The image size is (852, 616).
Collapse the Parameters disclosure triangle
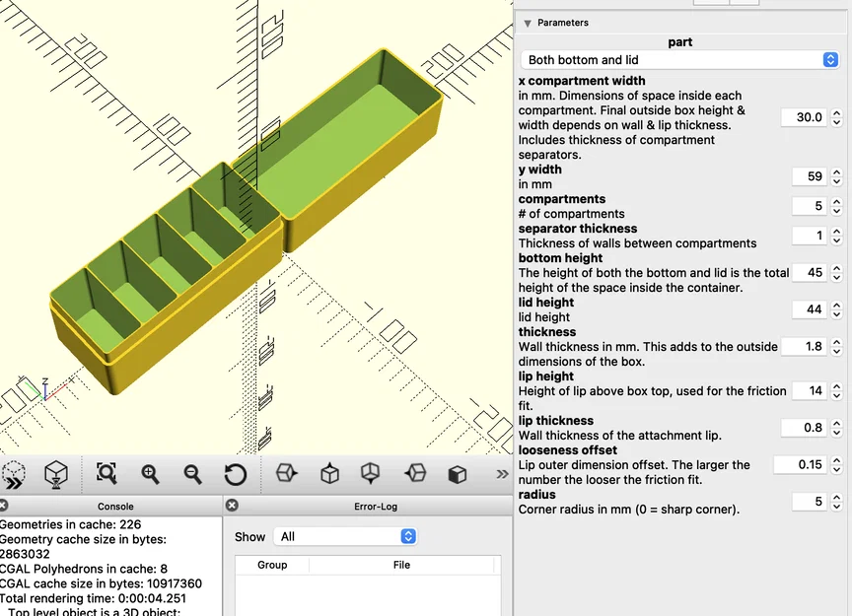pos(528,22)
